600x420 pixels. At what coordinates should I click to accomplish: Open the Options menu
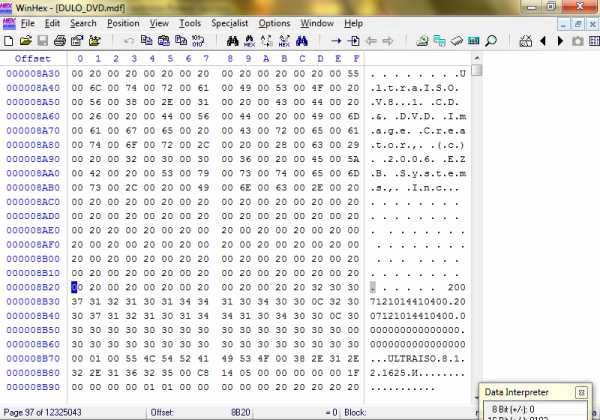(274, 23)
